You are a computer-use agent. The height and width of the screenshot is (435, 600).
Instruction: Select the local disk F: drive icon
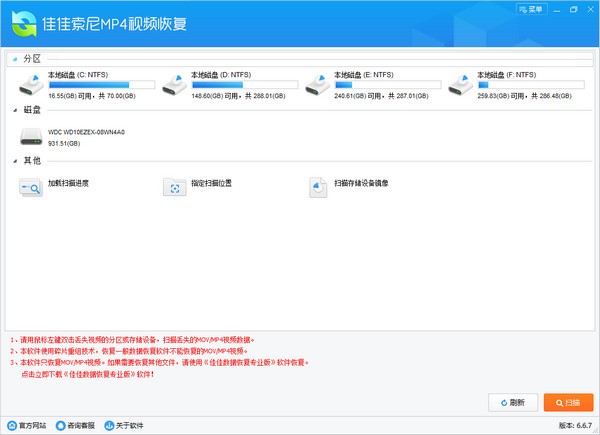point(461,85)
